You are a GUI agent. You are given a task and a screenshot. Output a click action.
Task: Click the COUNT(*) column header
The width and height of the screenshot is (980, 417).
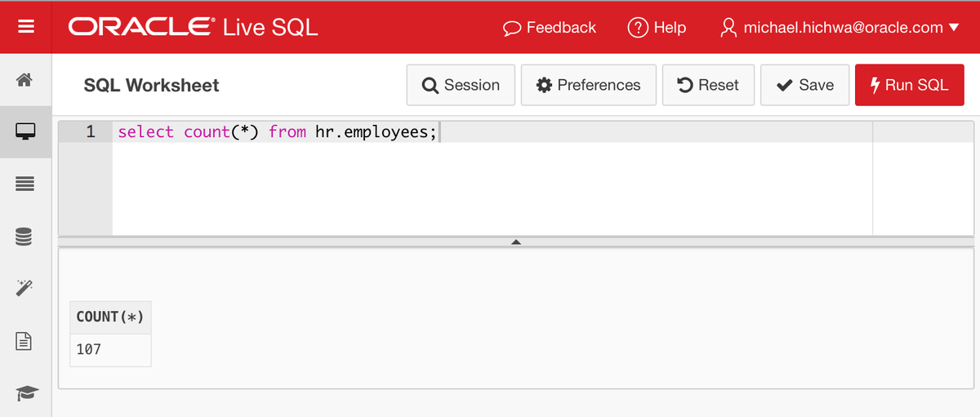click(110, 317)
